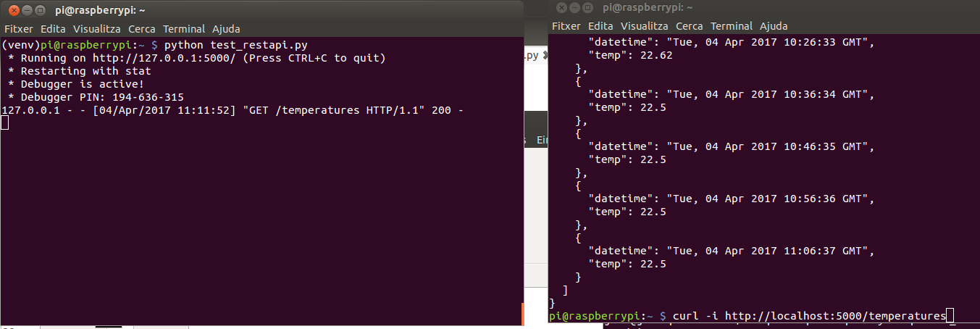Close the terminal running test_restapi.py
Image resolution: width=980 pixels, height=329 pixels.
[x=12, y=11]
